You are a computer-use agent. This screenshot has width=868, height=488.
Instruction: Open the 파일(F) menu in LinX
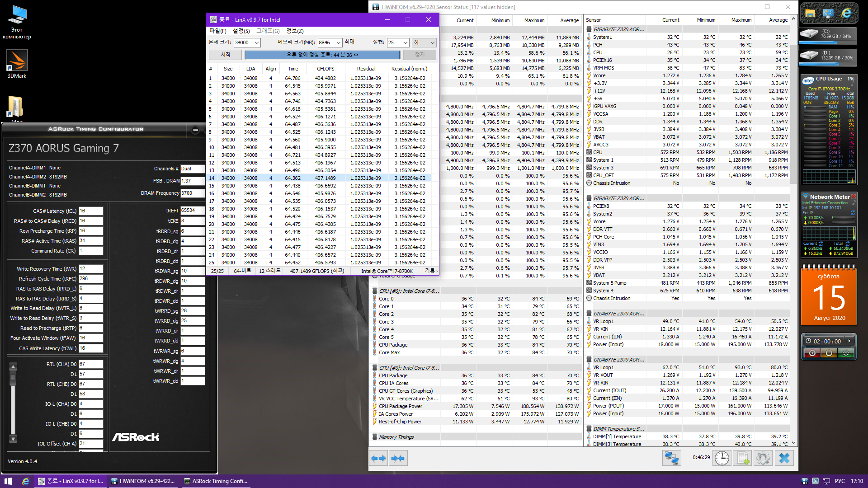click(x=217, y=31)
